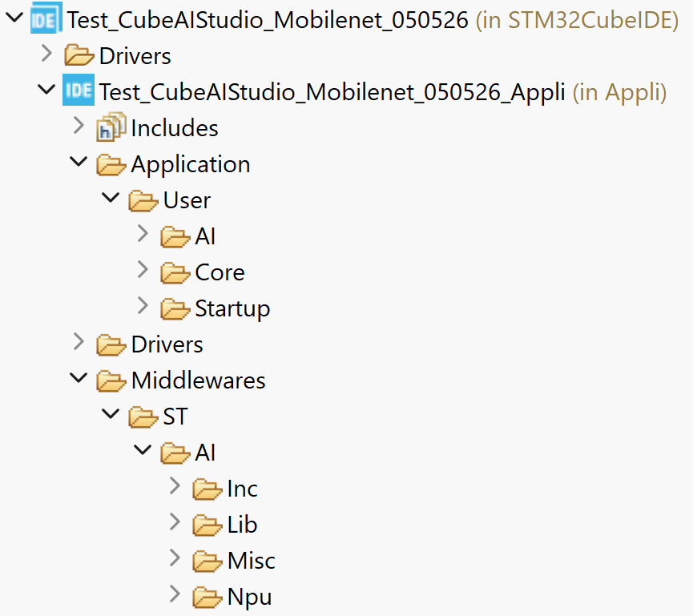
Task: Click the Startup folder icon
Action: coord(175,309)
